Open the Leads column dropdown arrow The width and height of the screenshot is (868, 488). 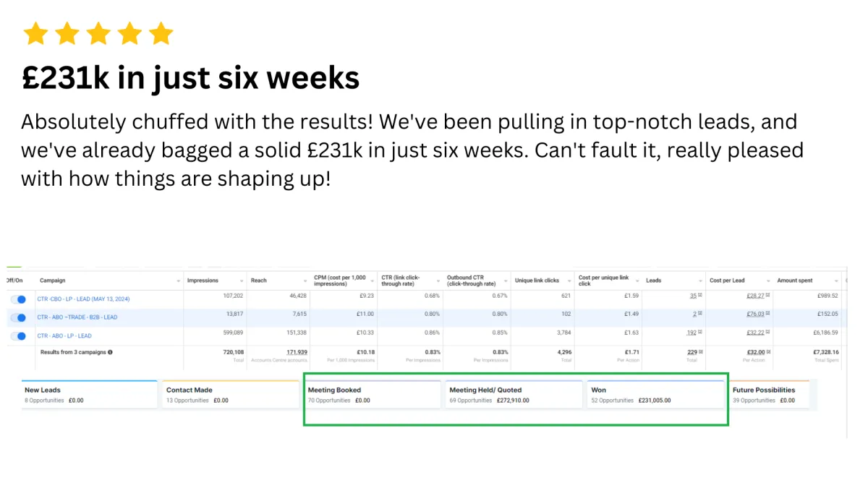[701, 281]
